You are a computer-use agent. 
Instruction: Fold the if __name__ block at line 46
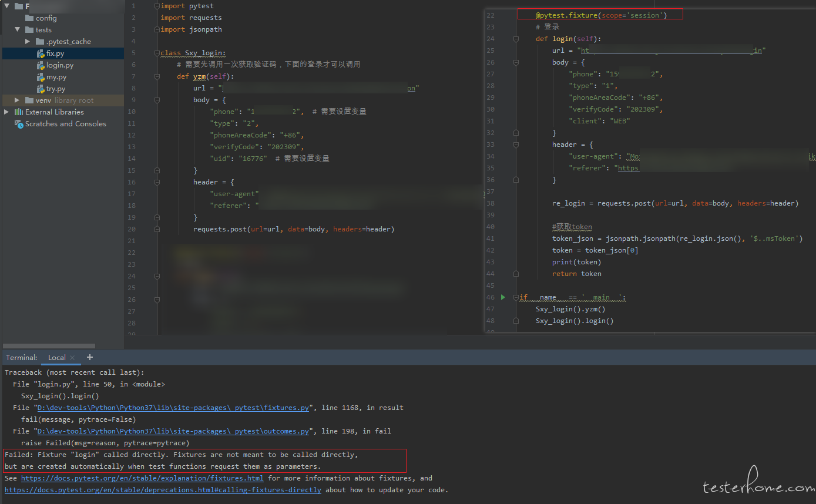516,297
